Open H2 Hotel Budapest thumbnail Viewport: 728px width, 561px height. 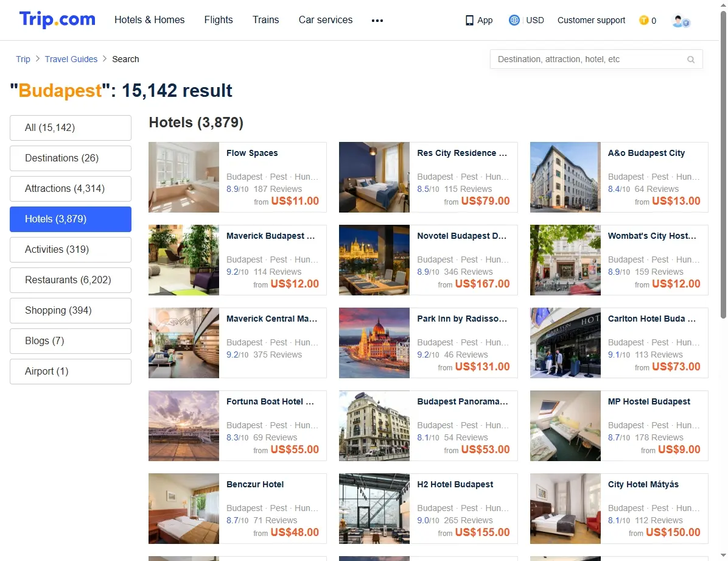pyautogui.click(x=374, y=509)
